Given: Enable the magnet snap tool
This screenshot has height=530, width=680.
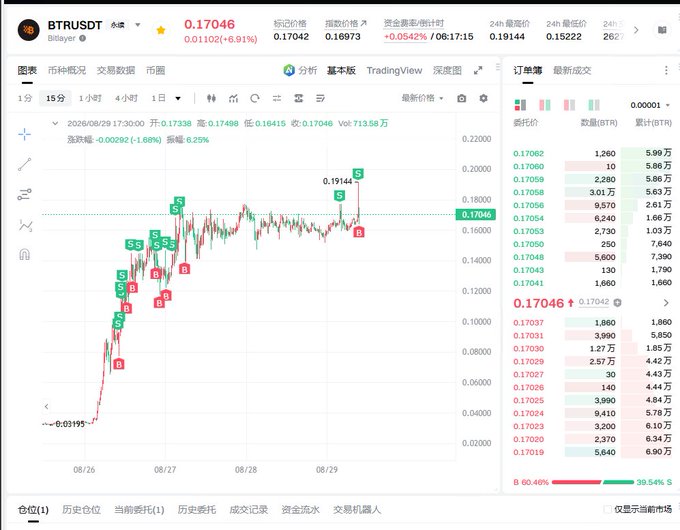Looking at the screenshot, I should pos(25,254).
